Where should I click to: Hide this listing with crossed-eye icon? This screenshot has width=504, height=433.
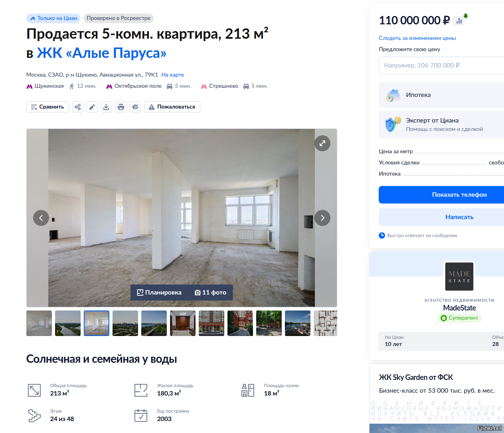pyautogui.click(x=135, y=107)
